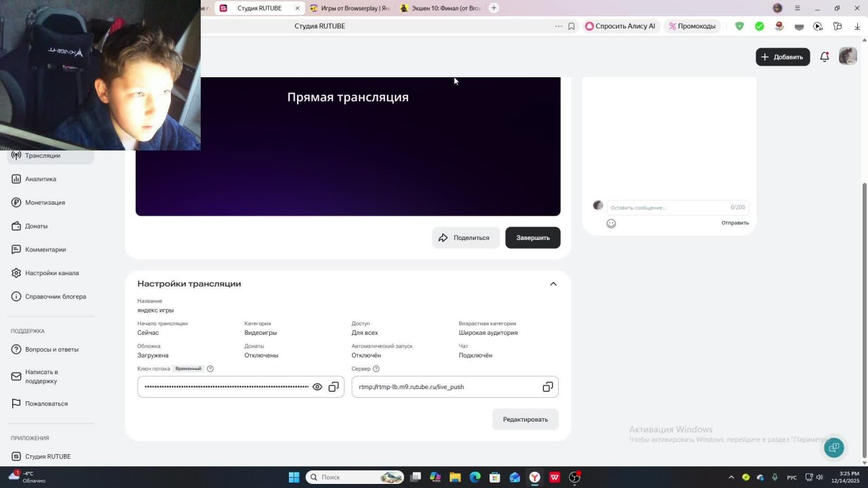Open page actions three-dots menu
Image resolution: width=868 pixels, height=488 pixels.
tap(559, 26)
